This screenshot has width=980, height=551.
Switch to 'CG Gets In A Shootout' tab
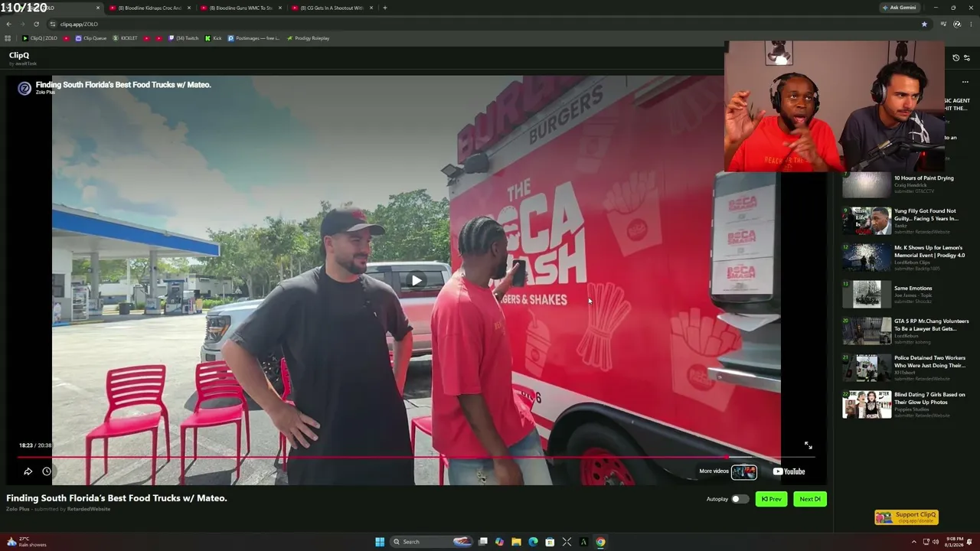332,8
